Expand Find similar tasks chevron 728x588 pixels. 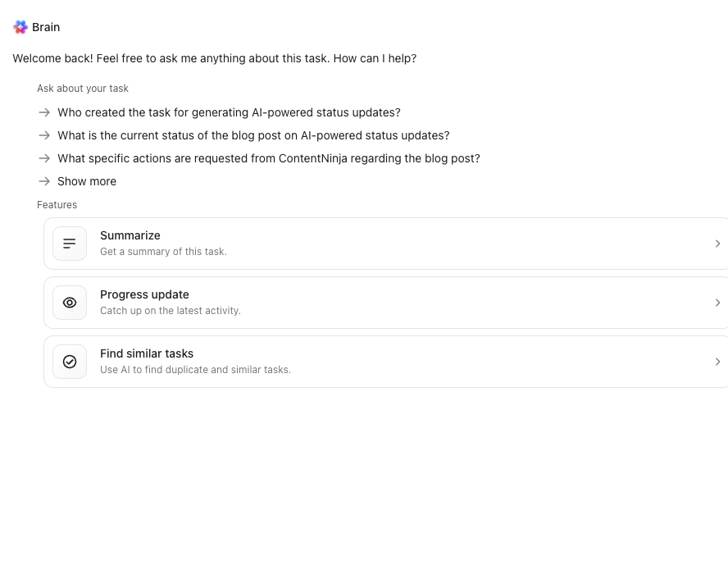tap(717, 362)
